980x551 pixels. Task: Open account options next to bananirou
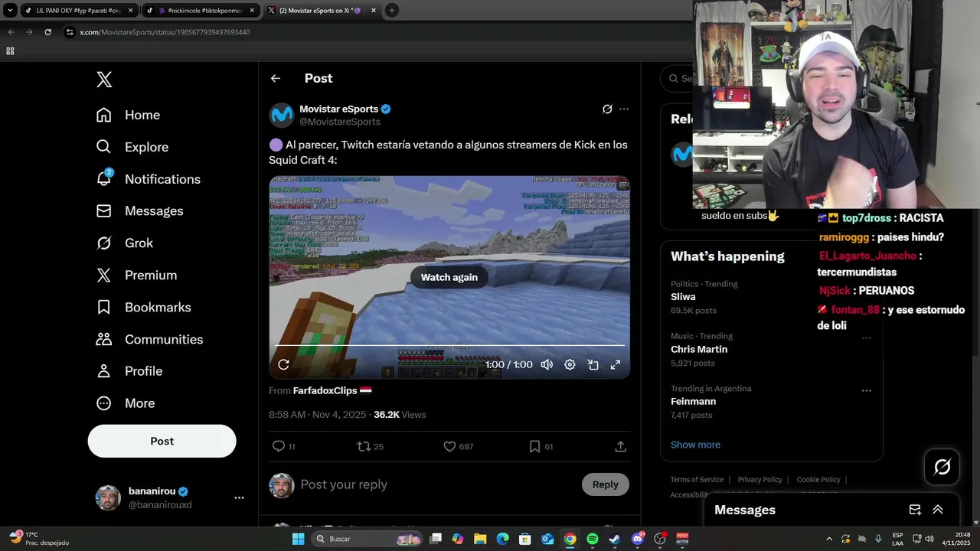click(239, 497)
